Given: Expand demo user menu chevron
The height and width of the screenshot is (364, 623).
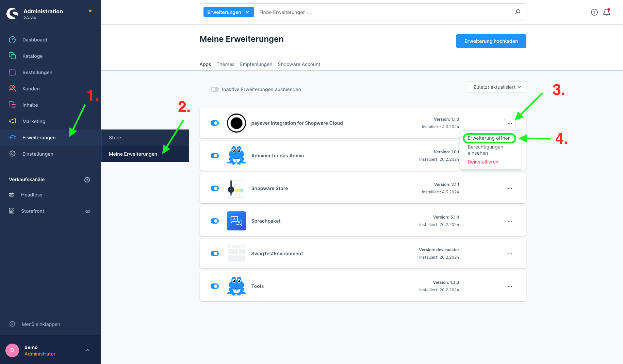Looking at the screenshot, I should [88, 350].
